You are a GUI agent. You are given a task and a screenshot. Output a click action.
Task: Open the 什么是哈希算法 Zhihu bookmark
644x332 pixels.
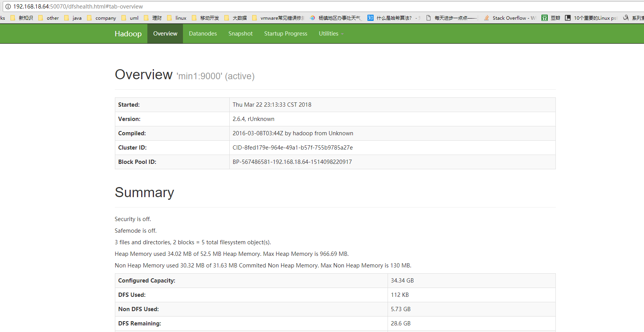click(x=394, y=18)
